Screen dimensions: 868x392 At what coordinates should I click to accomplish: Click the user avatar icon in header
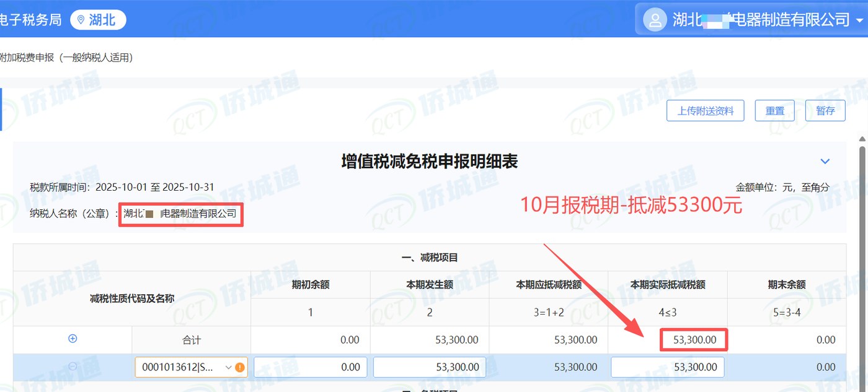click(655, 19)
